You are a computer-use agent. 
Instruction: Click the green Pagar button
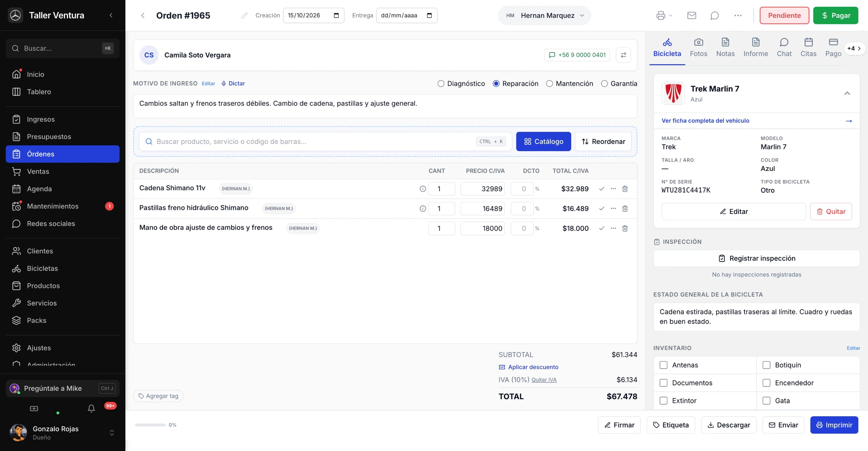[835, 16]
